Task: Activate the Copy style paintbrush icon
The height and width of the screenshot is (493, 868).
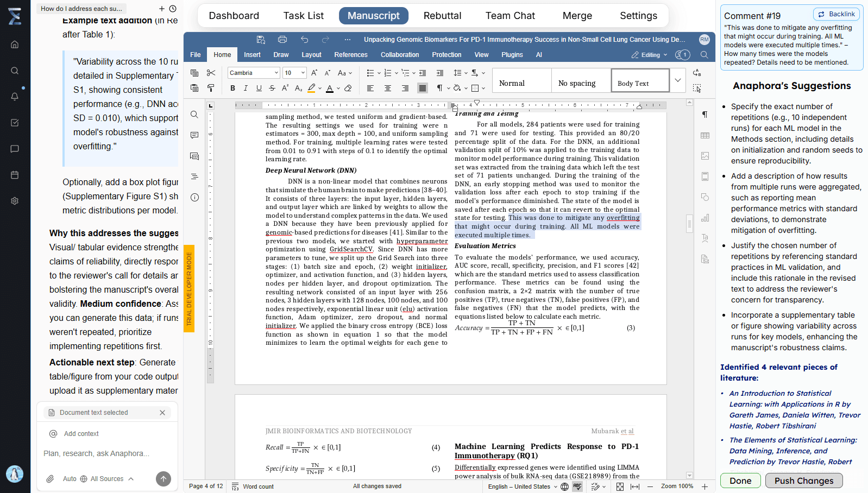Action: click(x=211, y=88)
